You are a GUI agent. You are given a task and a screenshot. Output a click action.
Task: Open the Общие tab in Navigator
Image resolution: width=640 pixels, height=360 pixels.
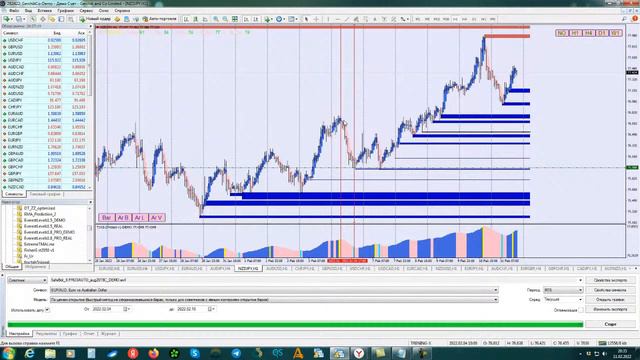[12, 267]
